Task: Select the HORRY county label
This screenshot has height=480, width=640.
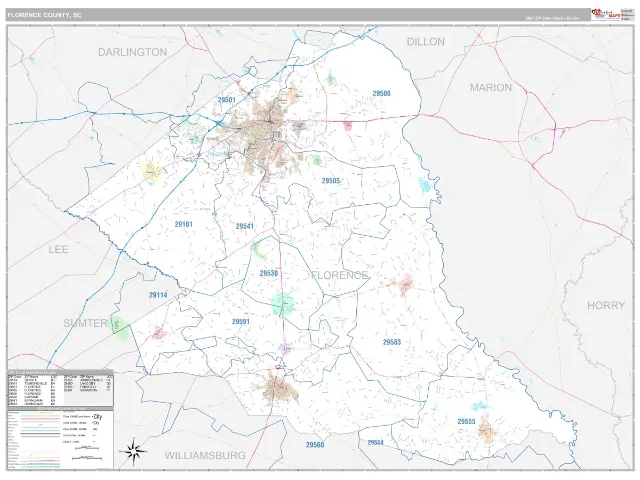Action: [x=606, y=305]
